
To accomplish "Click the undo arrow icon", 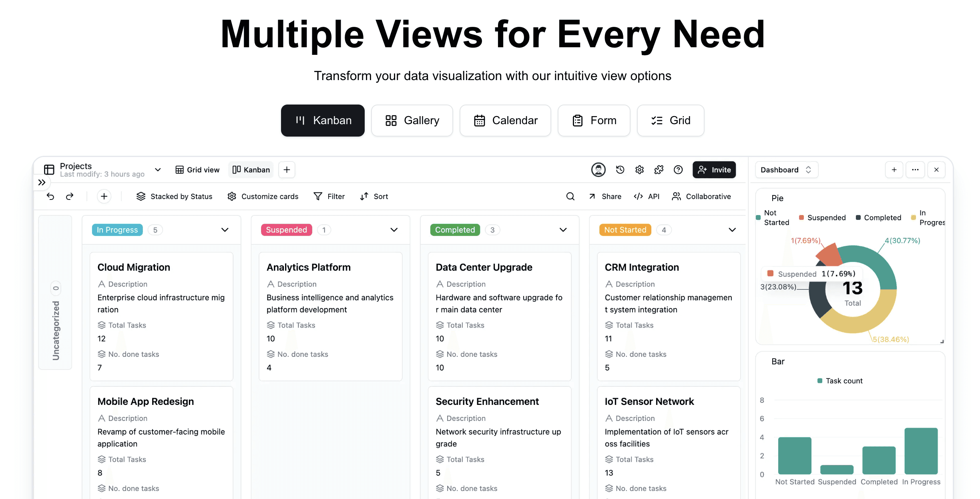I will click(x=50, y=196).
